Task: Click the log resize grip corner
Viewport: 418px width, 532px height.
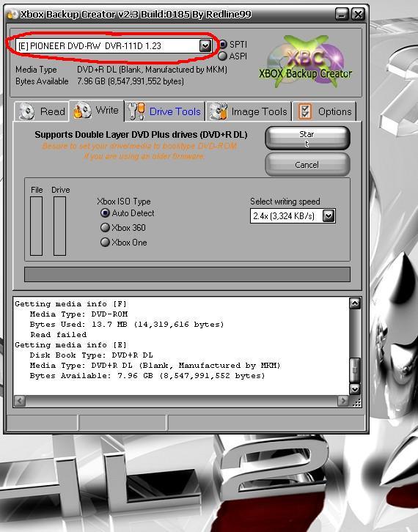Action: click(x=356, y=402)
